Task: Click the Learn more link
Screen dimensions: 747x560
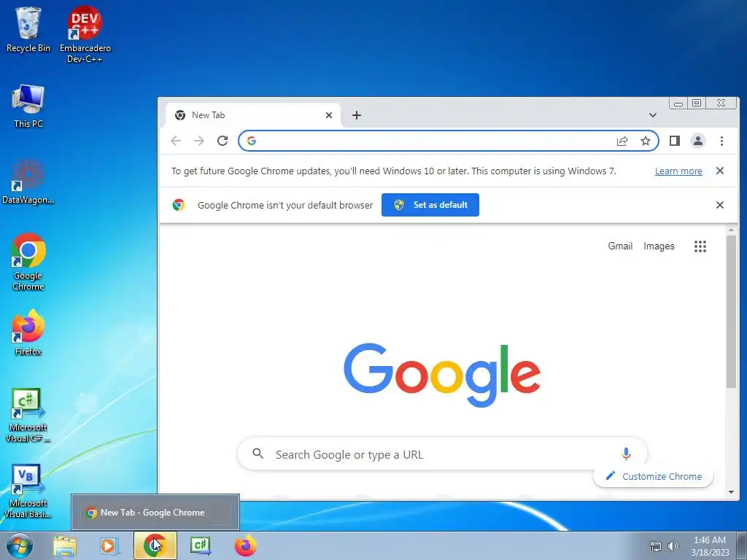Action: [678, 171]
